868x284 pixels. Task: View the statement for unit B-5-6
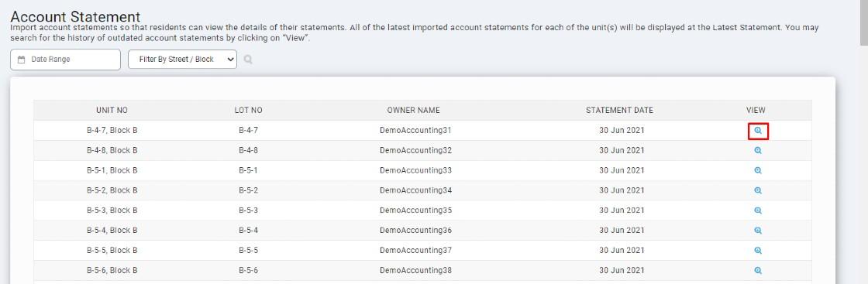(758, 270)
